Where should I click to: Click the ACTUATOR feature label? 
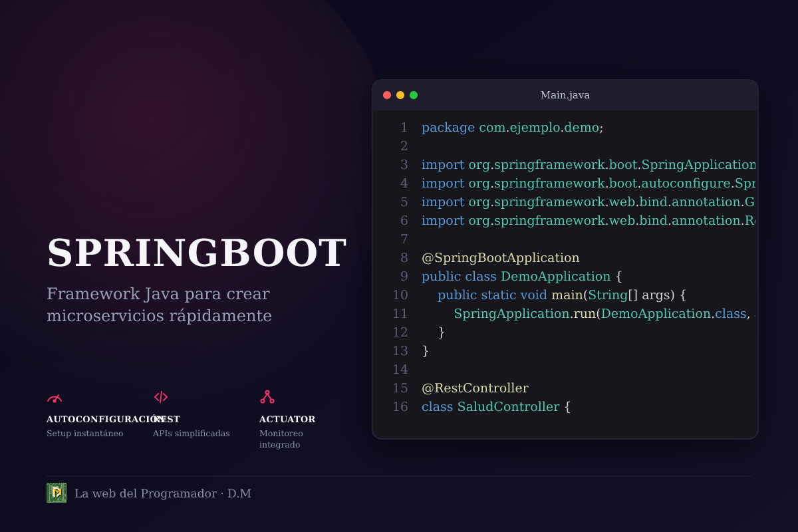click(x=287, y=419)
